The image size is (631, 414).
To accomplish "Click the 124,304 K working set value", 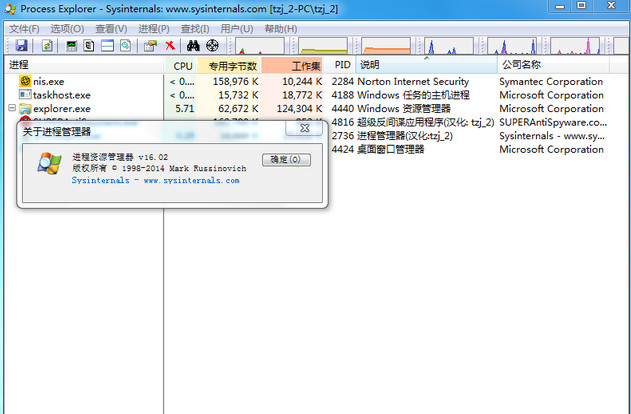I will [299, 109].
